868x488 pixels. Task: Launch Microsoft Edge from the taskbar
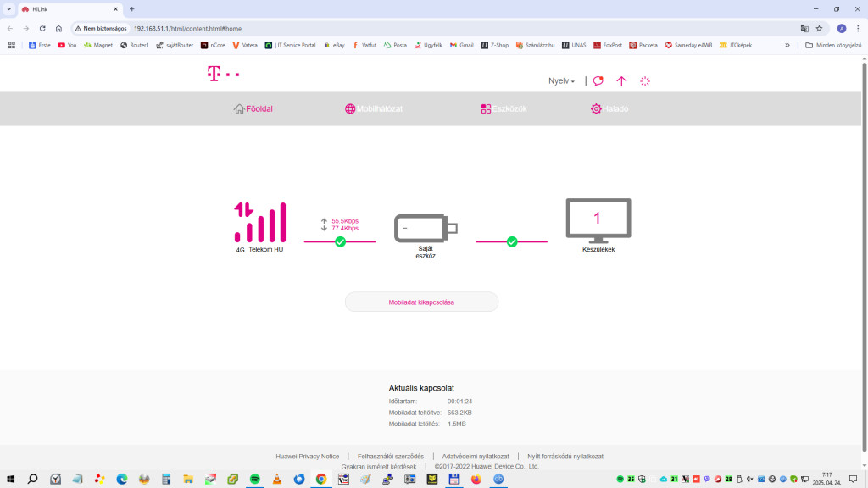click(122, 480)
